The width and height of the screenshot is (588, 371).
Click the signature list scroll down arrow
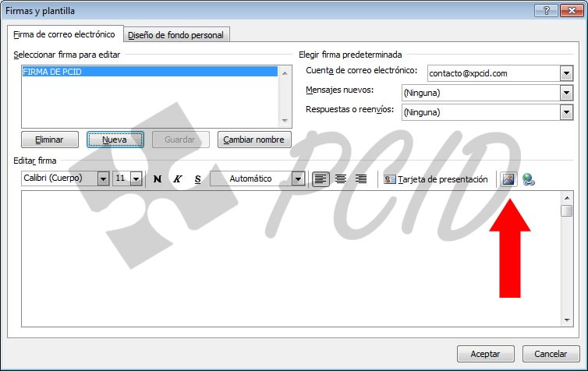[285, 120]
